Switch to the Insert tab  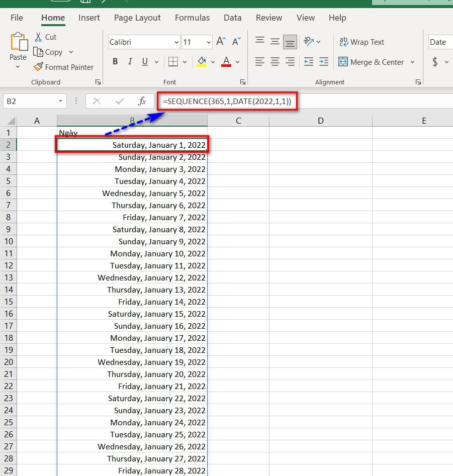[x=89, y=18]
